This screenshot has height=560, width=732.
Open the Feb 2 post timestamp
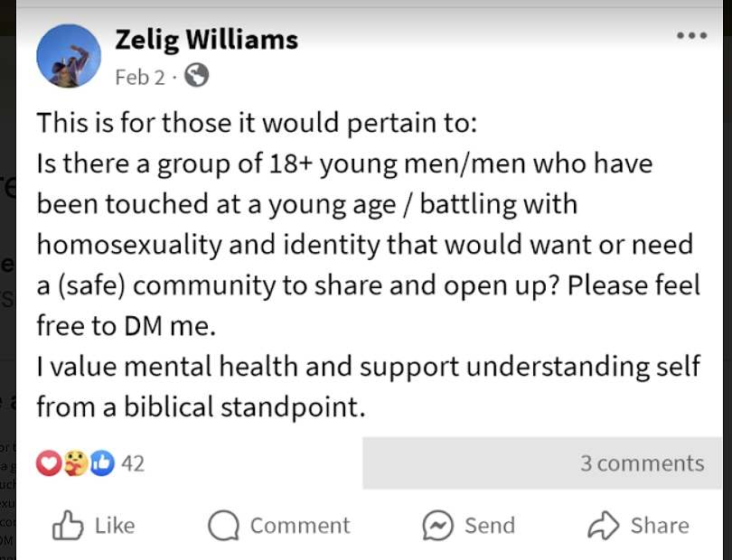pyautogui.click(x=140, y=78)
